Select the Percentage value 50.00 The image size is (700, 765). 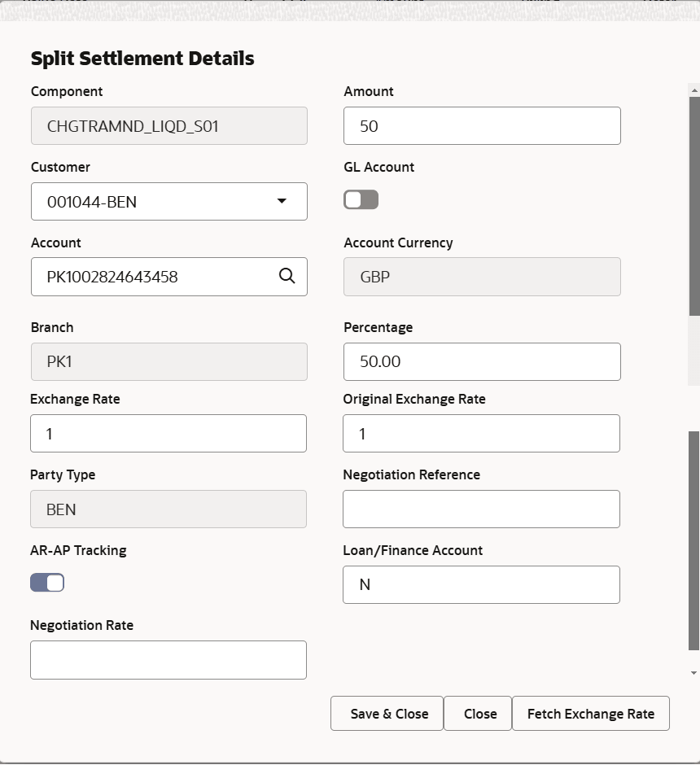(481, 361)
